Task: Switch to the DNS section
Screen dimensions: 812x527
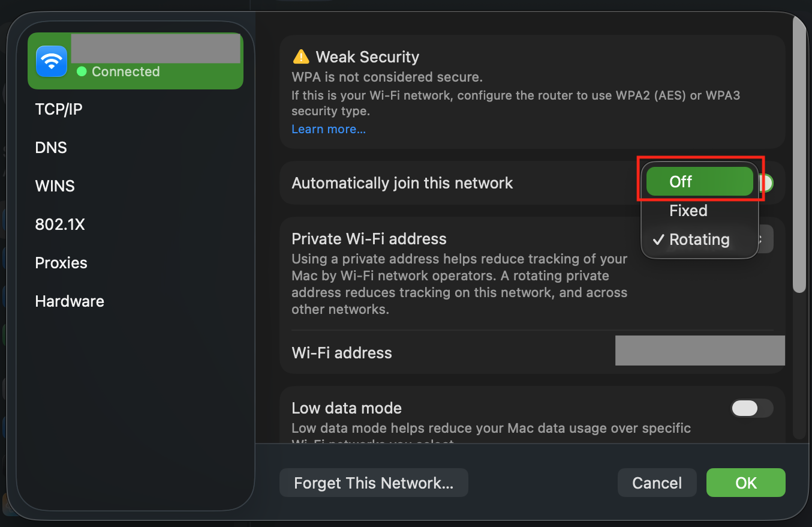Action: click(x=51, y=148)
